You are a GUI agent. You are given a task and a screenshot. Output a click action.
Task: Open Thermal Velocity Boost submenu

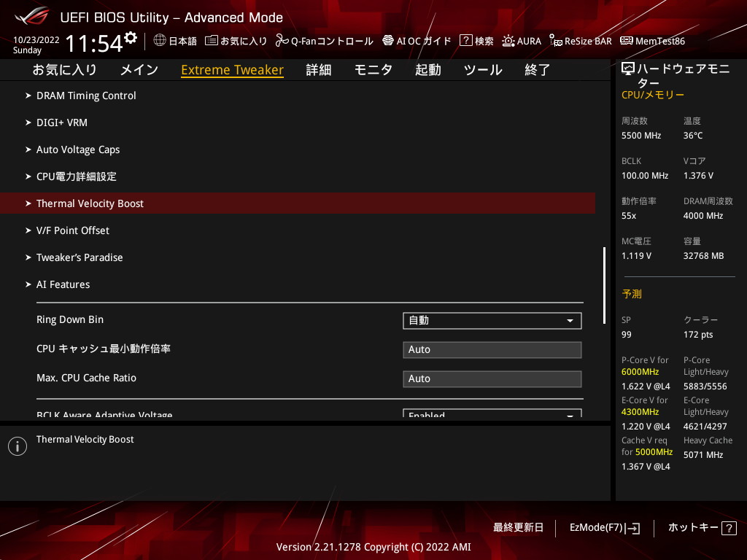click(298, 203)
